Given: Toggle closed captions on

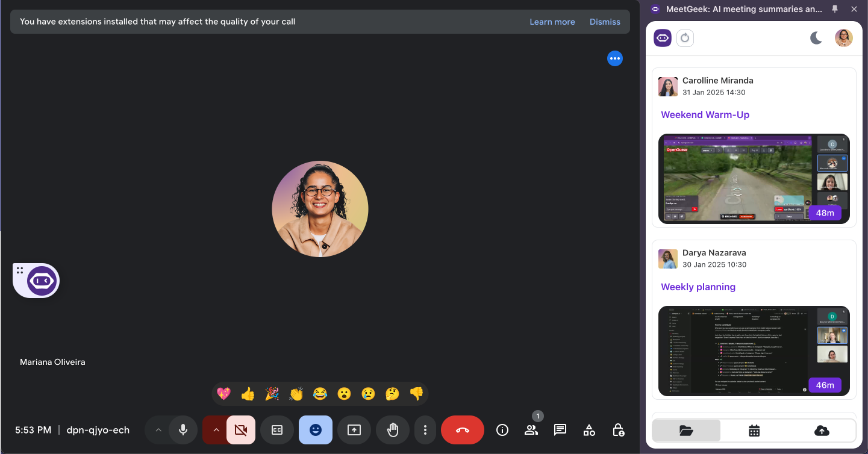Looking at the screenshot, I should coord(277,430).
